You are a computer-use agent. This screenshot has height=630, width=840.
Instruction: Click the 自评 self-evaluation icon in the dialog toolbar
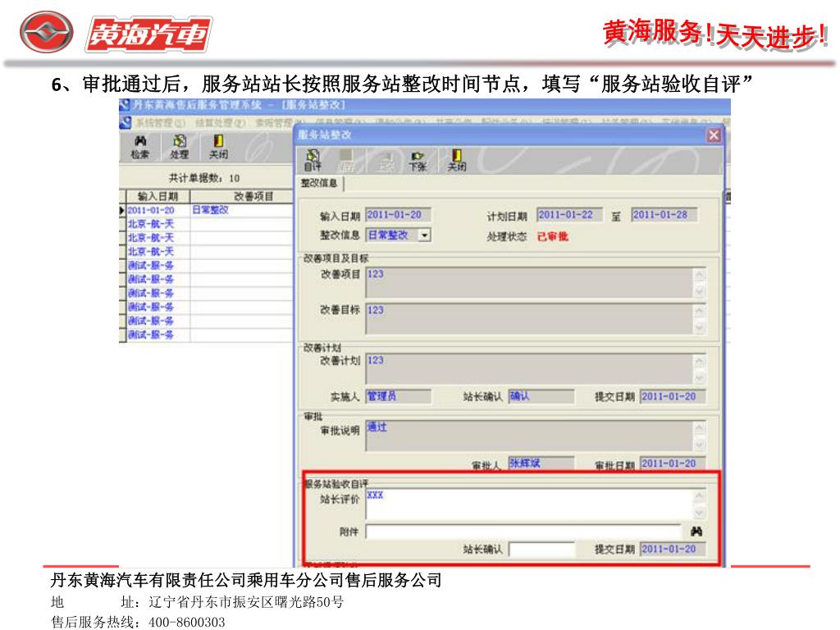pyautogui.click(x=313, y=160)
